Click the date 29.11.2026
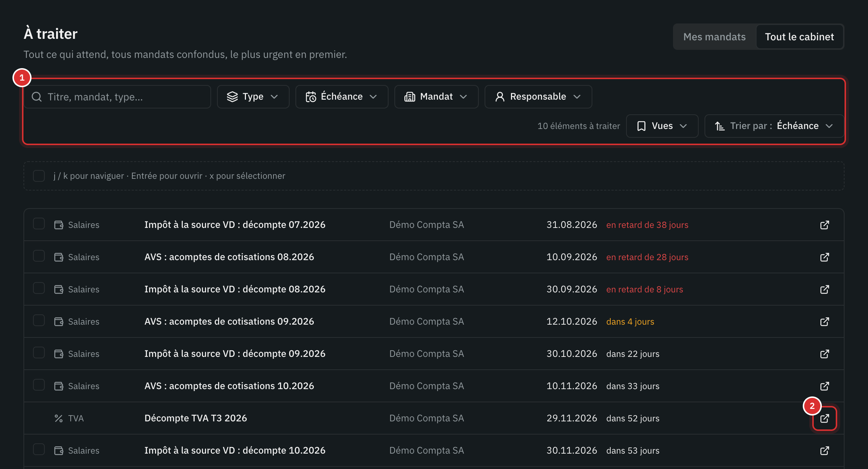 point(572,418)
